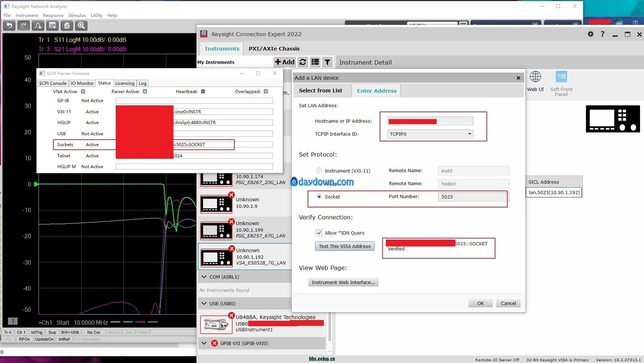Click the Heartbeat indicator light

(203, 91)
